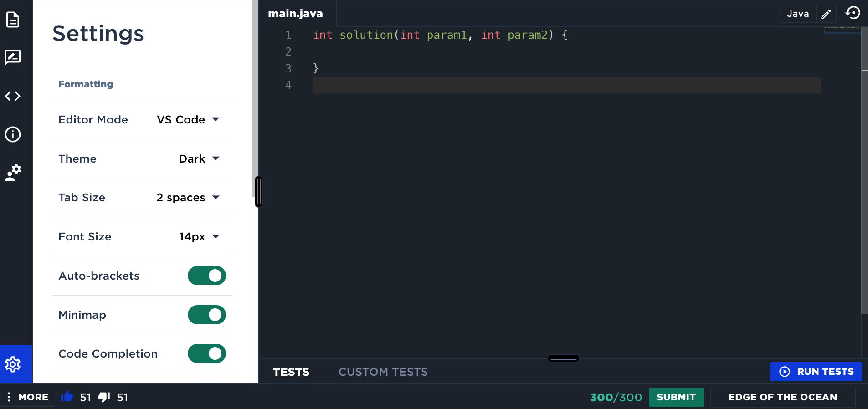Open the feedback comment icon in sidebar
The image size is (868, 409).
pyautogui.click(x=13, y=58)
